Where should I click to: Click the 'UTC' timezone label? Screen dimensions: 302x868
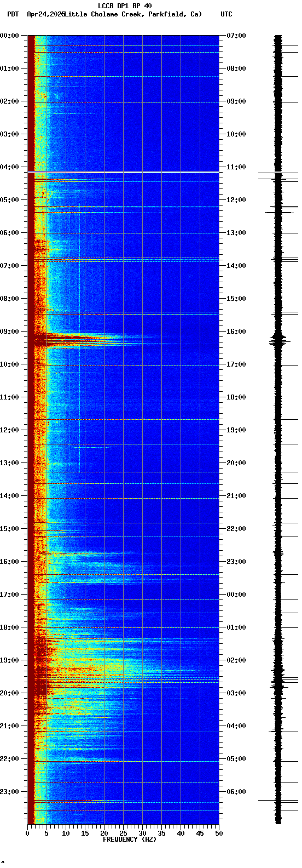(226, 14)
